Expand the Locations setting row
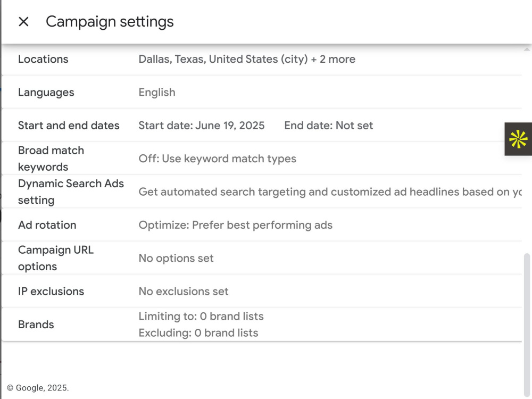Viewport: 532px width, 399px height. pyautogui.click(x=262, y=59)
